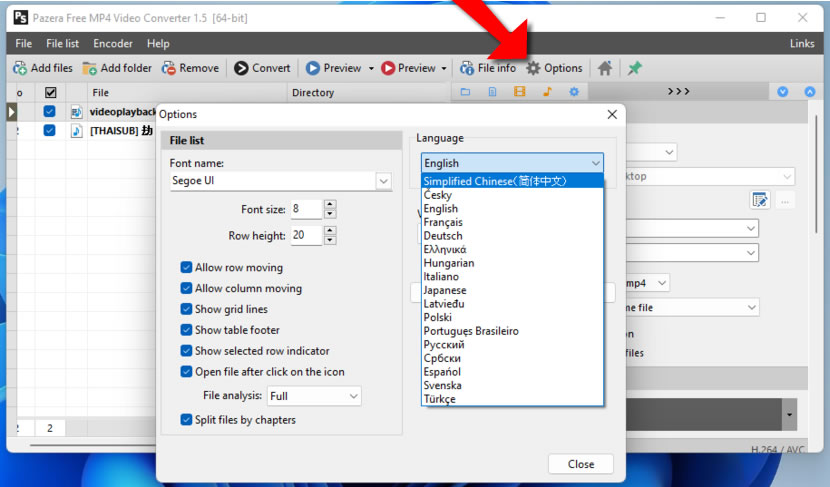
Task: Toggle the Allow row moving checkbox
Action: pyautogui.click(x=186, y=267)
